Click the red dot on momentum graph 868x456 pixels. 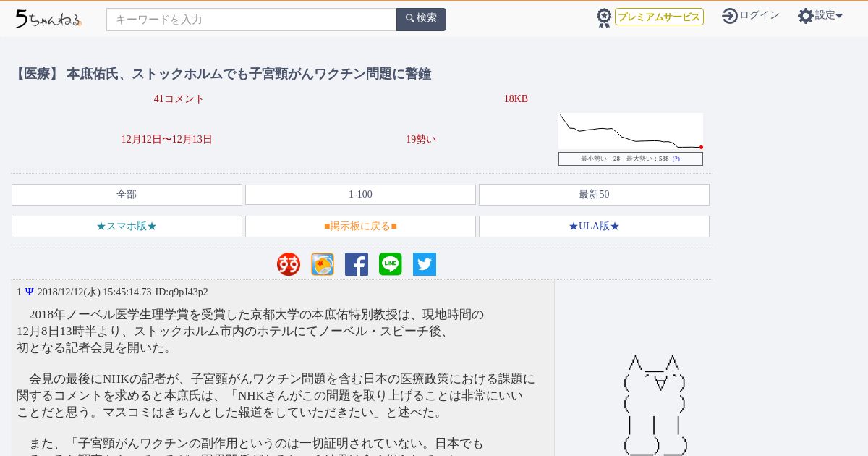701,147
